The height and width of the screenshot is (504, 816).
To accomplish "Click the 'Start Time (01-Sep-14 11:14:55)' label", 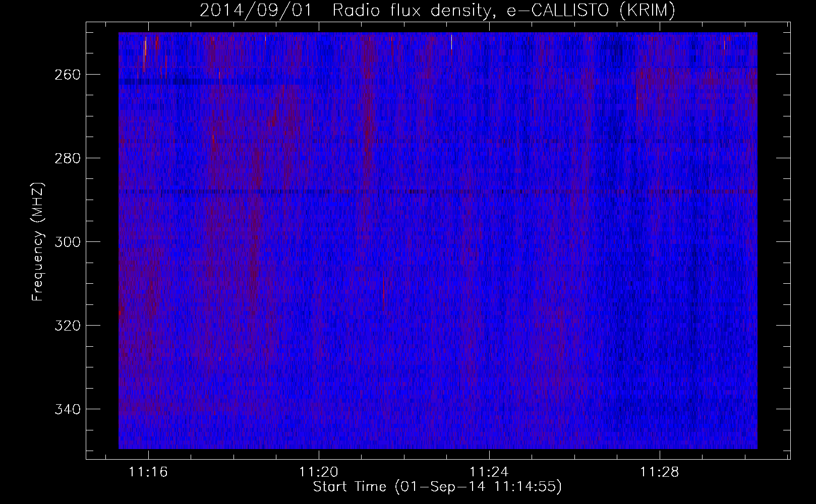I will point(437,487).
